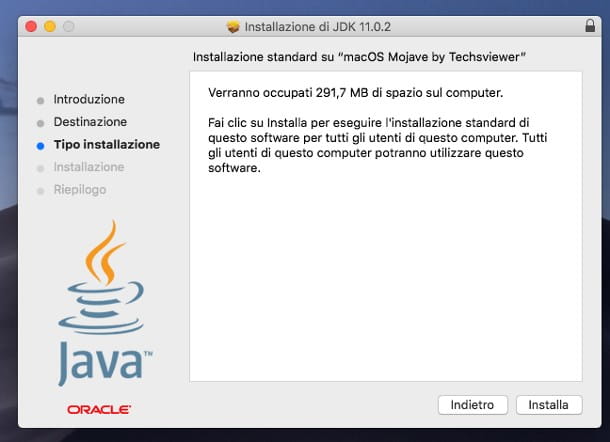Click the gray bullet beside Introduzione
This screenshot has width=610, height=442.
click(40, 100)
